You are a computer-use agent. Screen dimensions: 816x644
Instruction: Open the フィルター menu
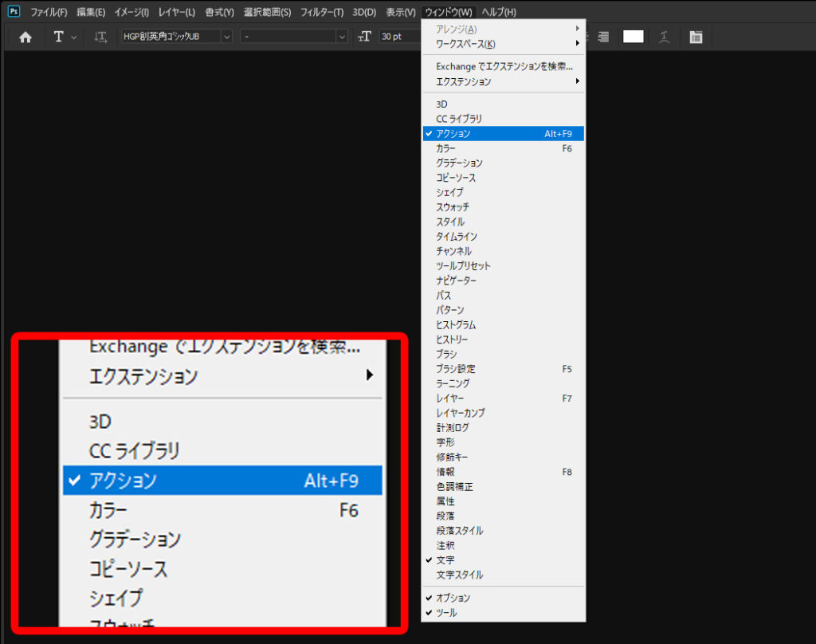322,12
